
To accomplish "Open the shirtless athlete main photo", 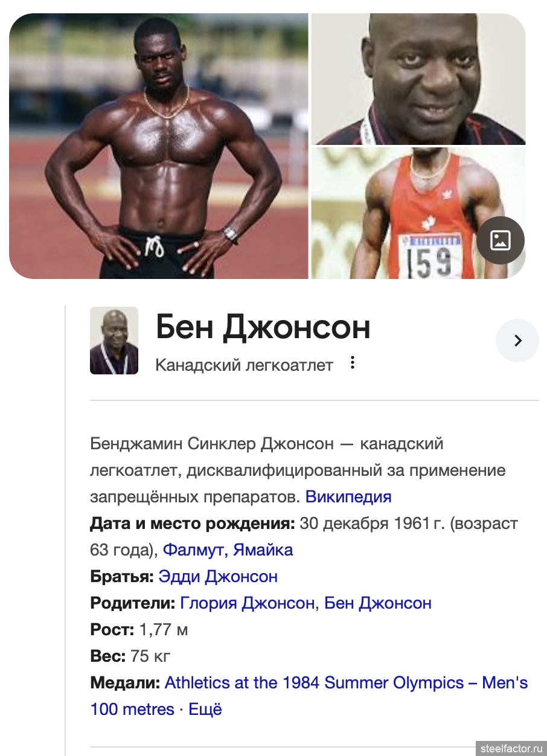I will click(158, 146).
